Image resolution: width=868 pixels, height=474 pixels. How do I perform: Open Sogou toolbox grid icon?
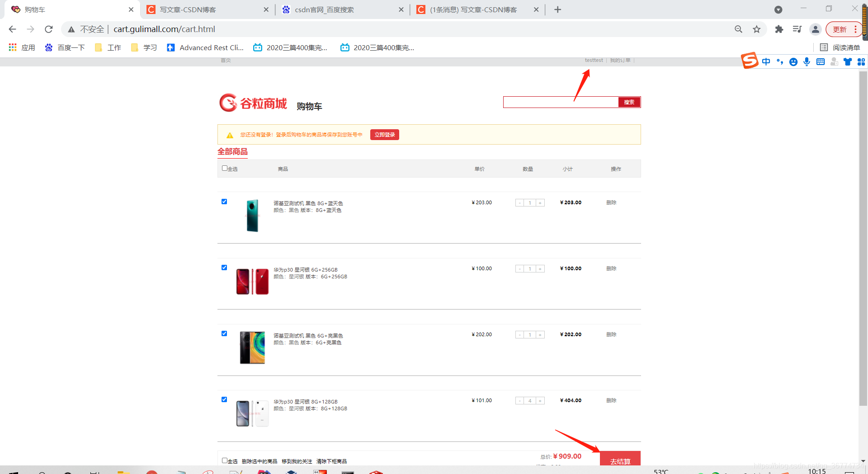(x=861, y=62)
